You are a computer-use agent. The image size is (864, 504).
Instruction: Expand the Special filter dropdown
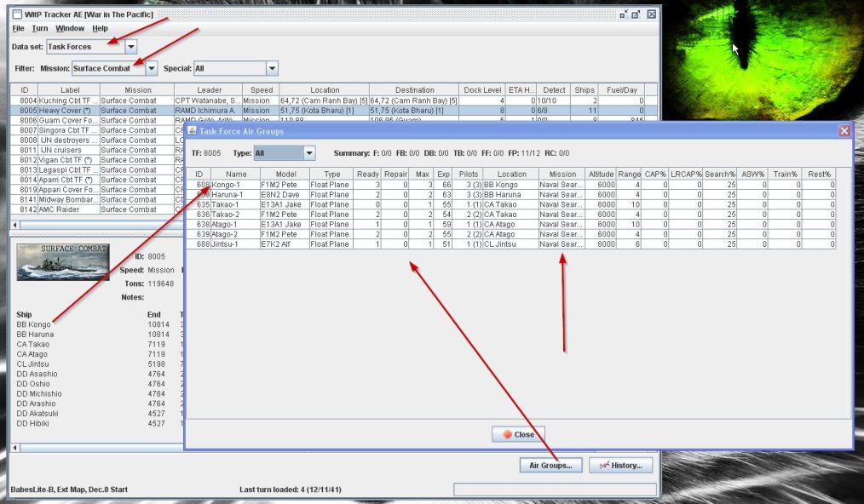click(x=272, y=68)
